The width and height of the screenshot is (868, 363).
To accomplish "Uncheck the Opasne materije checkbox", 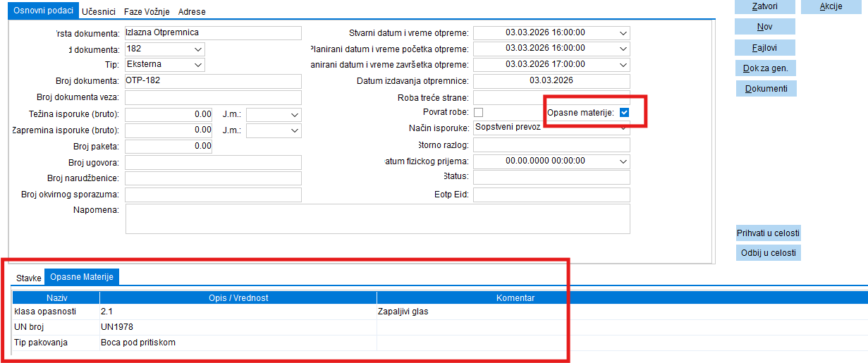I will click(624, 113).
